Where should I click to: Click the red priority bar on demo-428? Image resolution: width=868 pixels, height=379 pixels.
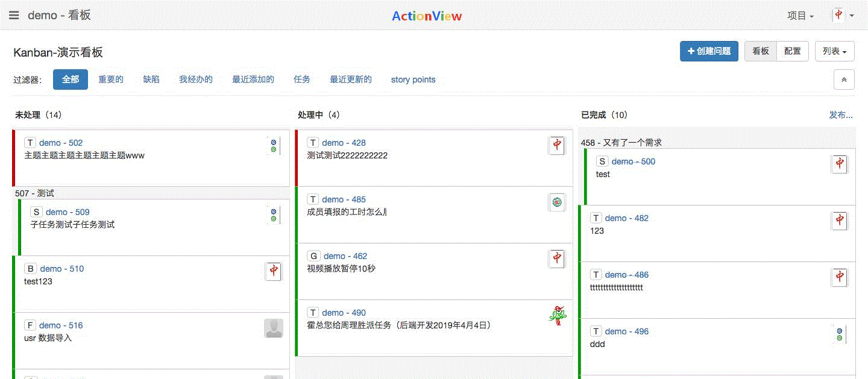(x=297, y=158)
